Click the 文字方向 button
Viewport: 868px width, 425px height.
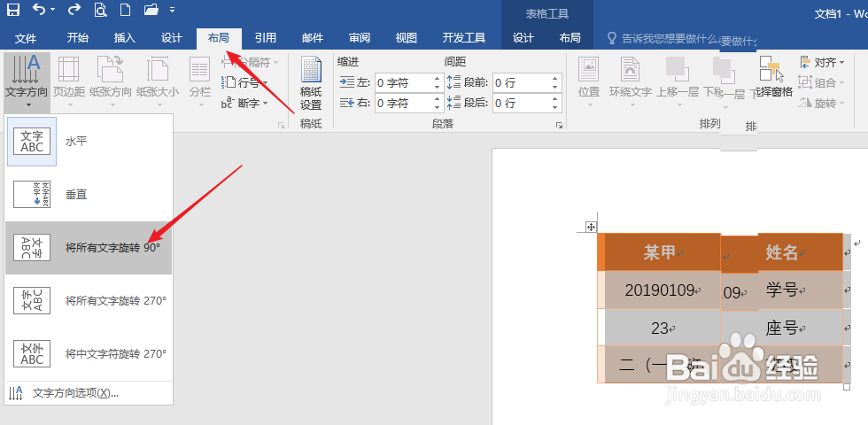(x=26, y=82)
